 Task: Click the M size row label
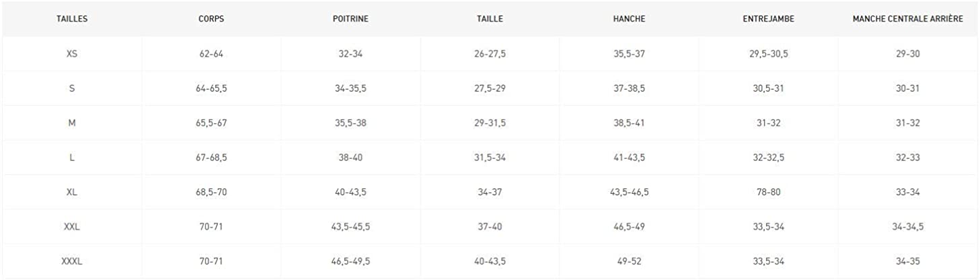(x=72, y=123)
